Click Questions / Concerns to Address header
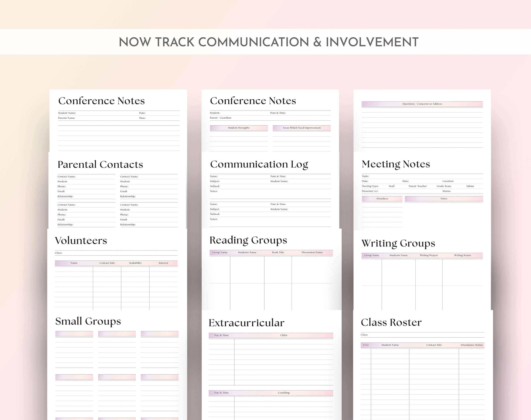The image size is (531, 420). (x=422, y=104)
